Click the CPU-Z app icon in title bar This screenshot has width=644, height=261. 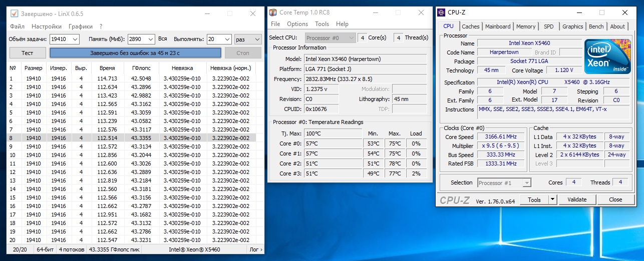pyautogui.click(x=441, y=12)
